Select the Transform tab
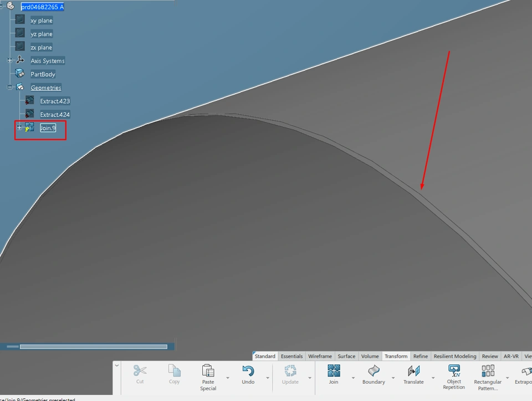532x401 pixels. (396, 356)
